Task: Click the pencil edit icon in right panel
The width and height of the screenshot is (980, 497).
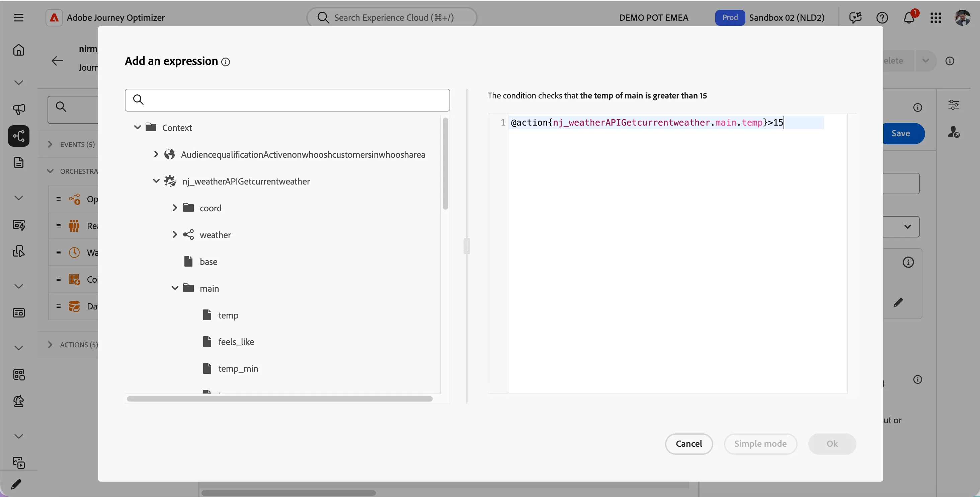Action: pyautogui.click(x=898, y=302)
